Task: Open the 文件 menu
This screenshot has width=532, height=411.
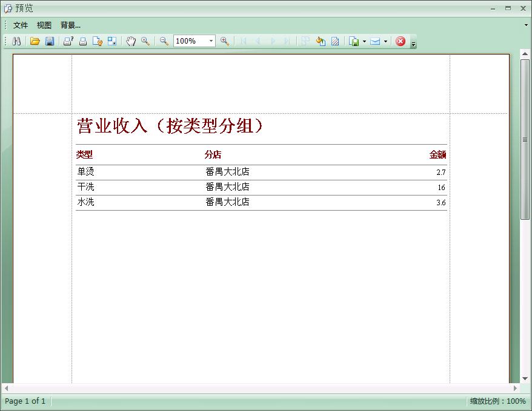Action: [x=21, y=25]
